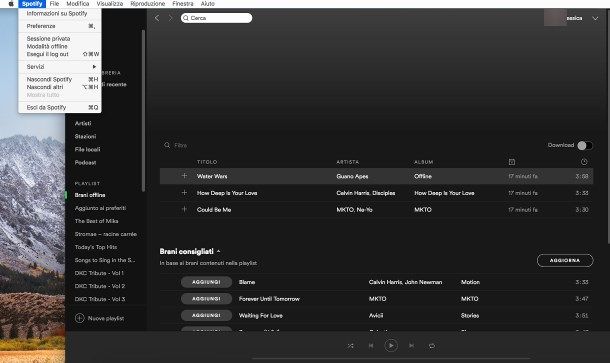Close the Spotify menu in menu bar

point(32,4)
